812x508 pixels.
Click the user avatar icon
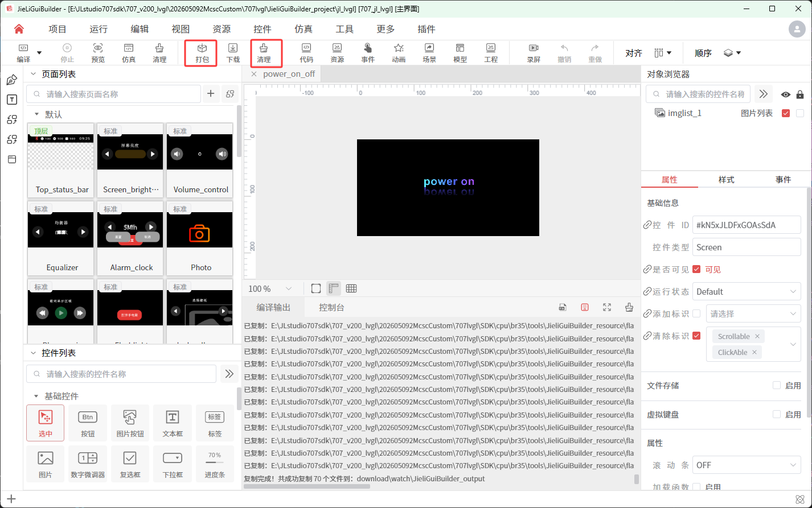pos(797,29)
